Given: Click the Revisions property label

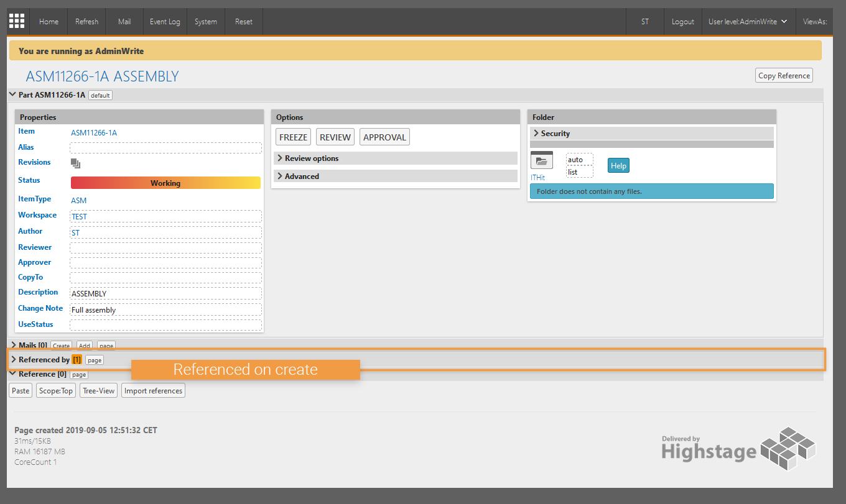Looking at the screenshot, I should point(34,162).
